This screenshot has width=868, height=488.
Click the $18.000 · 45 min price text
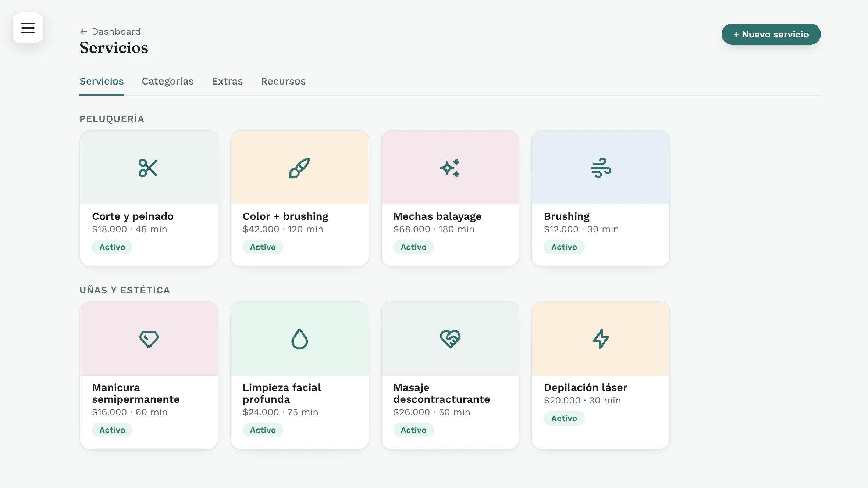(x=129, y=229)
